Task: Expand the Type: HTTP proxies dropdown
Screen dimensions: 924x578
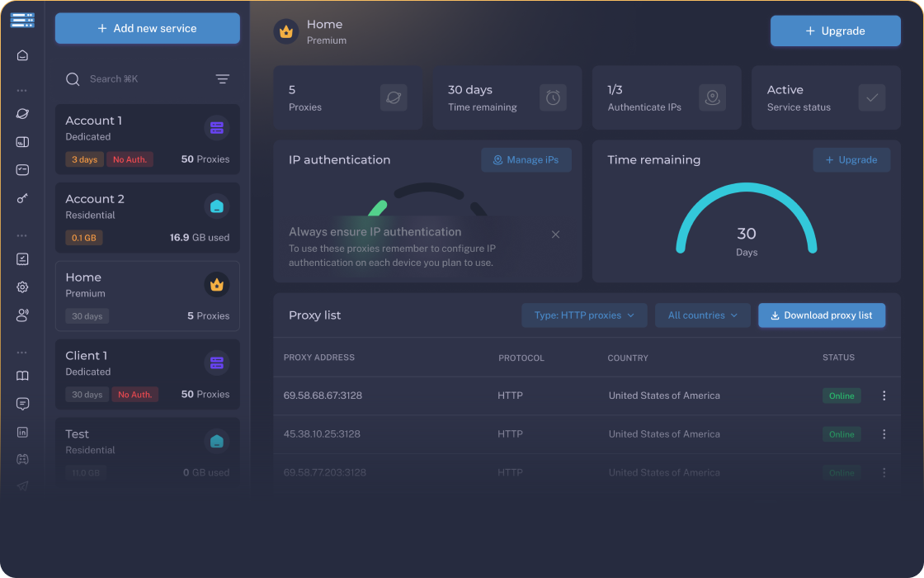Action: pos(584,315)
